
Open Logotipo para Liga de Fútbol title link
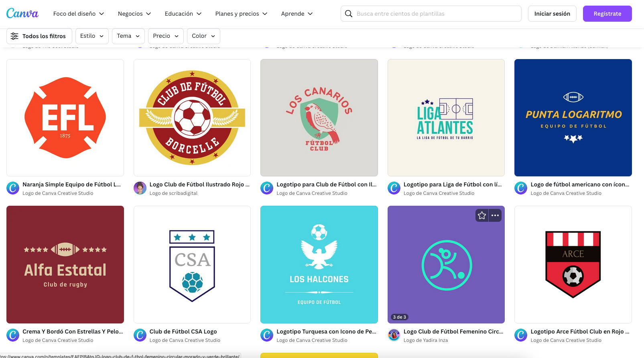[453, 184]
